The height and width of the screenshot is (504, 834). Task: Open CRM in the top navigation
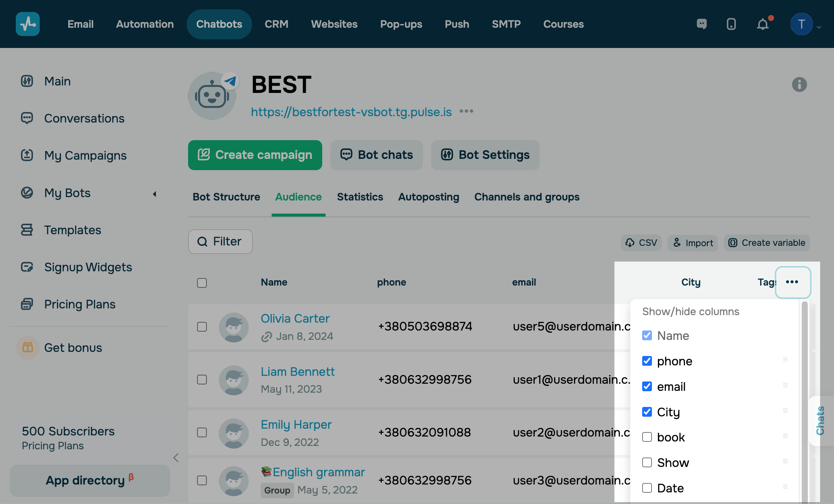276,24
